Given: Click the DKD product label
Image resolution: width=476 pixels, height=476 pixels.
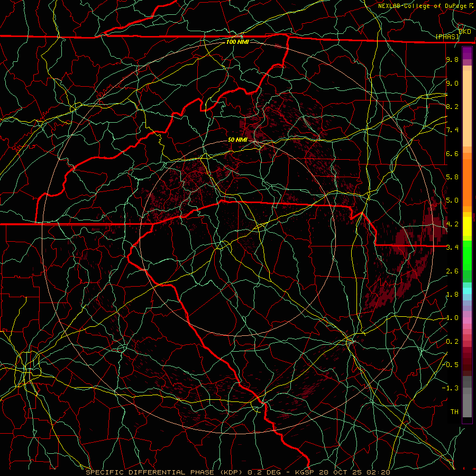Looking at the screenshot, I should pos(465,32).
